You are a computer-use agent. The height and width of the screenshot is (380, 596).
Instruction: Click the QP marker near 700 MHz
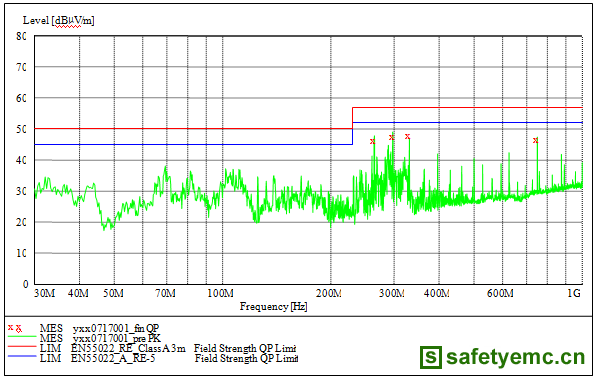(536, 140)
